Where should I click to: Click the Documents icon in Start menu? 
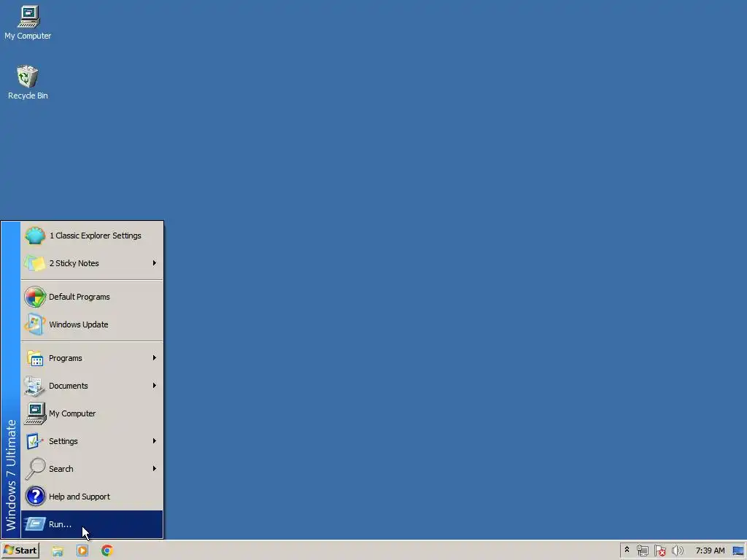(35, 386)
